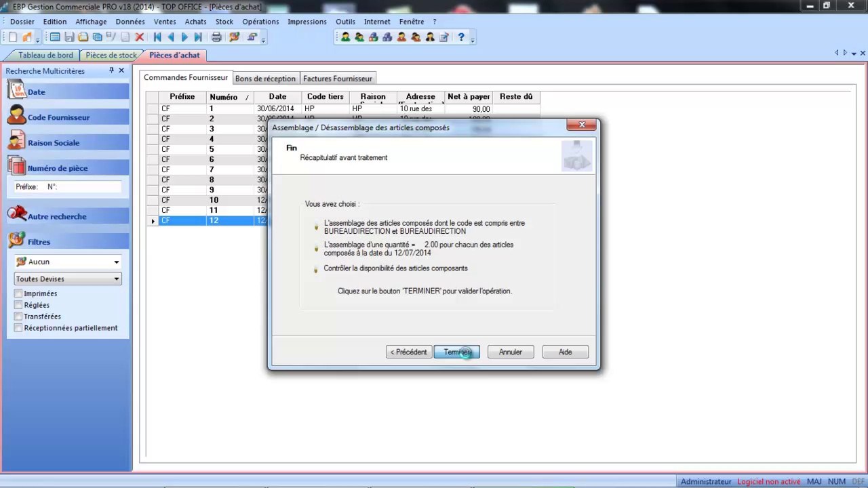Screen dimensions: 868x488
Task: Go to the previous record arrow
Action: [x=171, y=37]
